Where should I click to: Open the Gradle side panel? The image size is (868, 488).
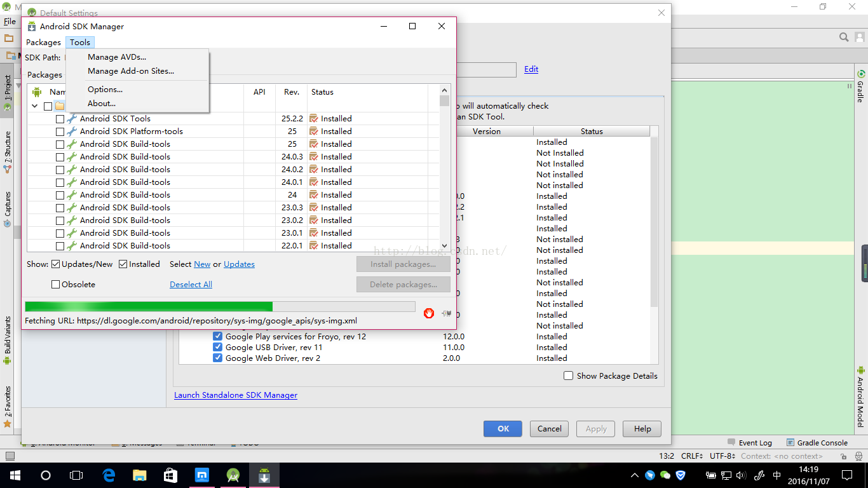pyautogui.click(x=861, y=86)
